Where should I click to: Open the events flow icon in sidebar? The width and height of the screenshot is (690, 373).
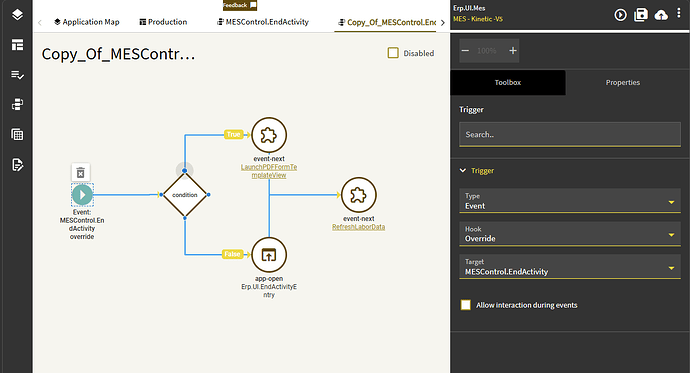tap(17, 105)
